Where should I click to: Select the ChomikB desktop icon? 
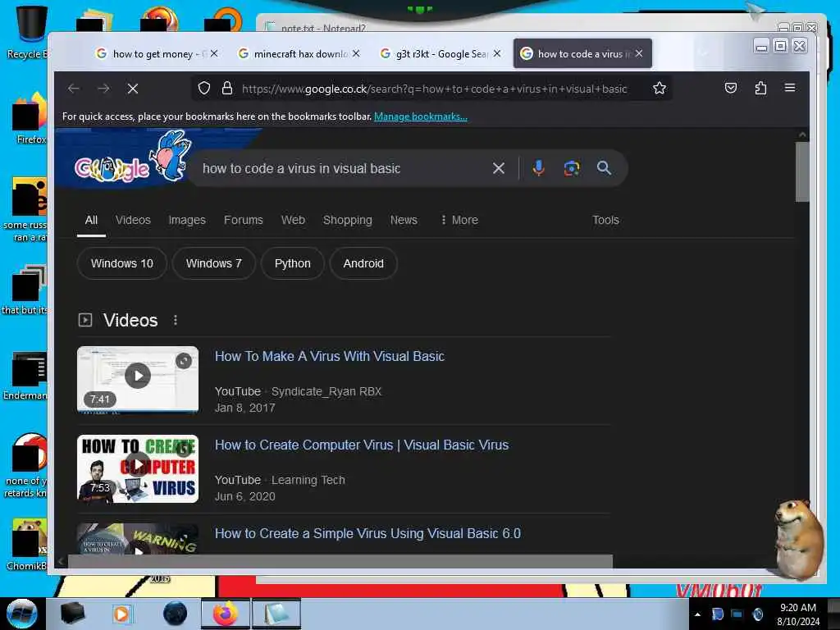(x=27, y=545)
